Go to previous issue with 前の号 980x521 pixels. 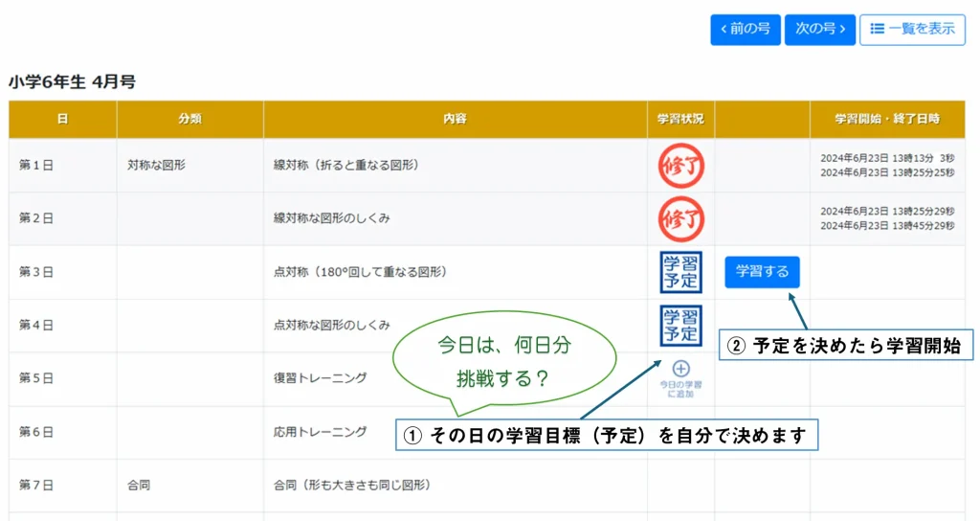point(746,29)
